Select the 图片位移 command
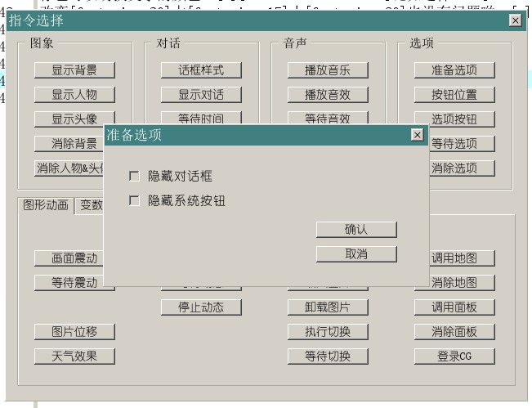The width and height of the screenshot is (532, 408). 74,332
